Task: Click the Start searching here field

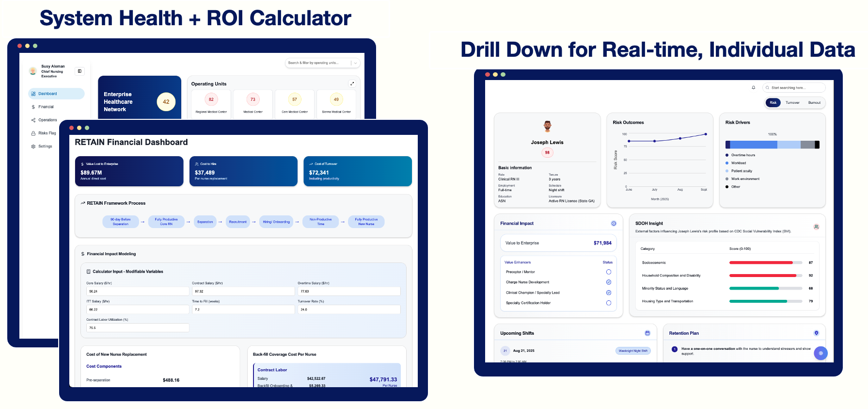Action: click(x=794, y=88)
